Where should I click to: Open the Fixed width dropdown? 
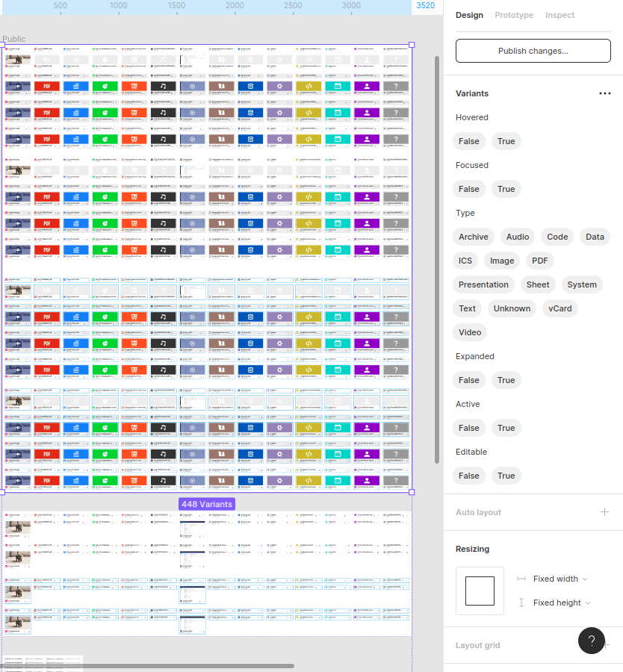point(560,579)
